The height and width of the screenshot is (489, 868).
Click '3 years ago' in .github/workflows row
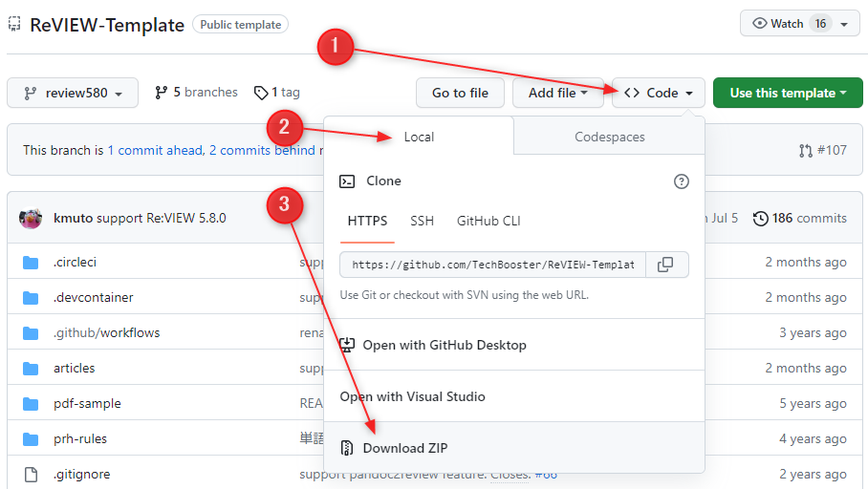coord(813,333)
